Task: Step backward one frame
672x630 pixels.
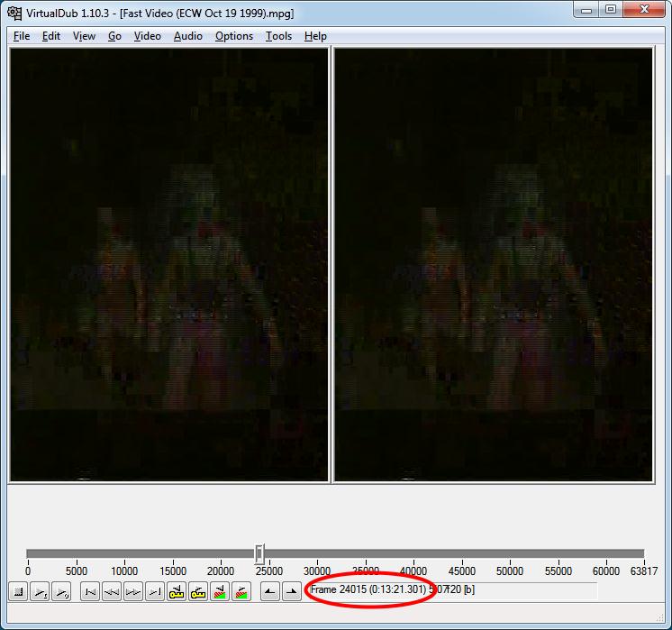Action: click(112, 592)
